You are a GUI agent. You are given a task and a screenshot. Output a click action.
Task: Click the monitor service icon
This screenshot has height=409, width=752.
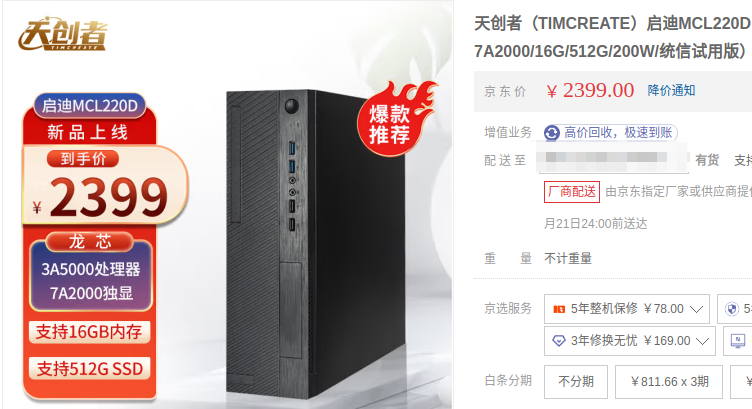click(x=738, y=341)
